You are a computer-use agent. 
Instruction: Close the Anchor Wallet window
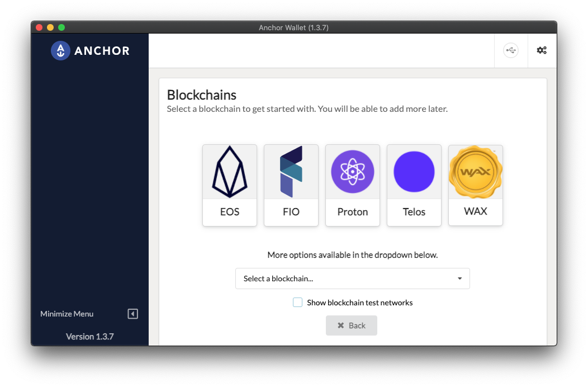(39, 27)
